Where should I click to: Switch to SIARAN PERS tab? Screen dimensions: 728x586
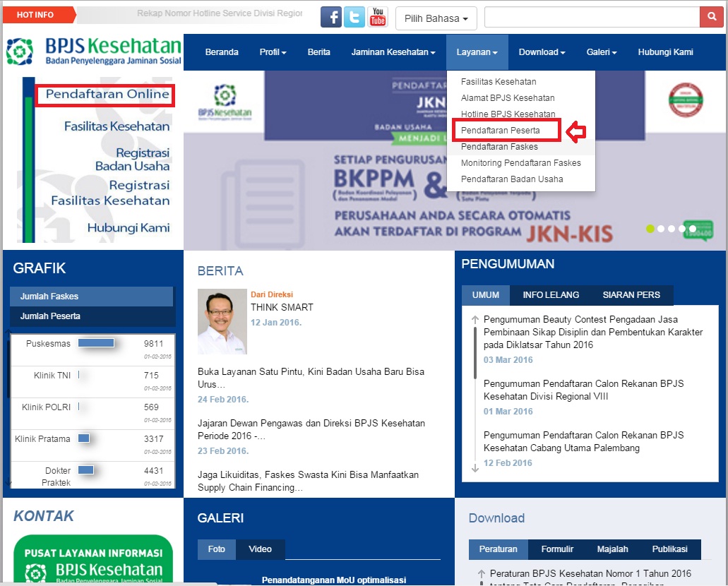631,295
